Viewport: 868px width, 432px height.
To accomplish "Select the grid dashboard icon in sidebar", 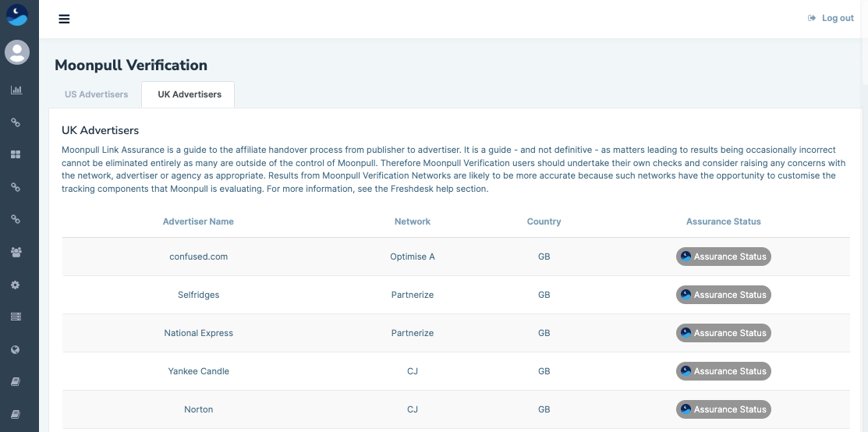I will point(16,154).
